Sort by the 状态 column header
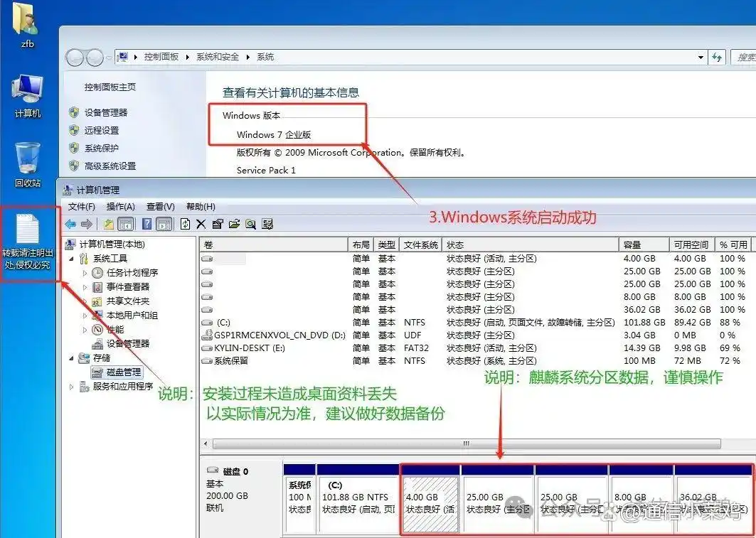Viewport: 756px width, 538px height. point(531,244)
